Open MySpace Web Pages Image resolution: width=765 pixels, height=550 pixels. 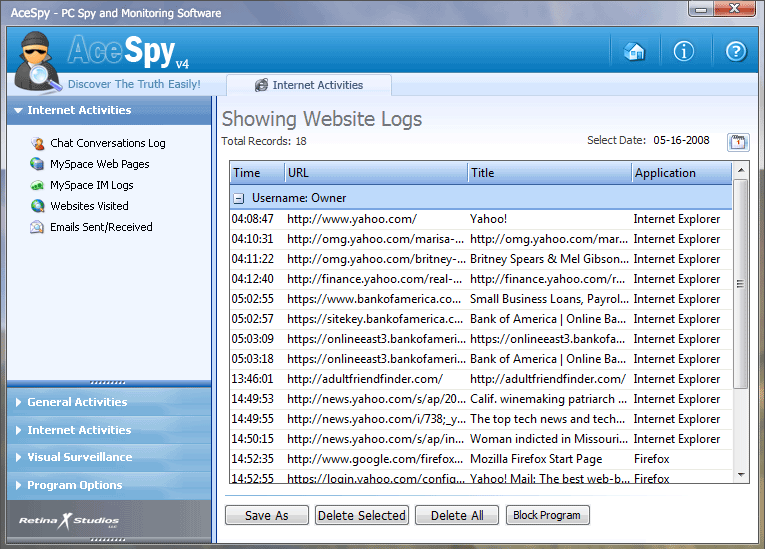(x=100, y=164)
